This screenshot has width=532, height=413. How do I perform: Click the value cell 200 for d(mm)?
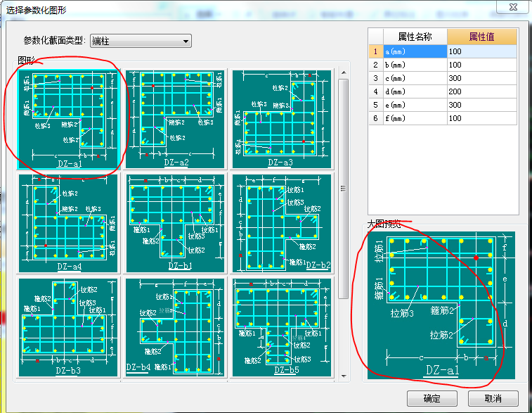(482, 91)
